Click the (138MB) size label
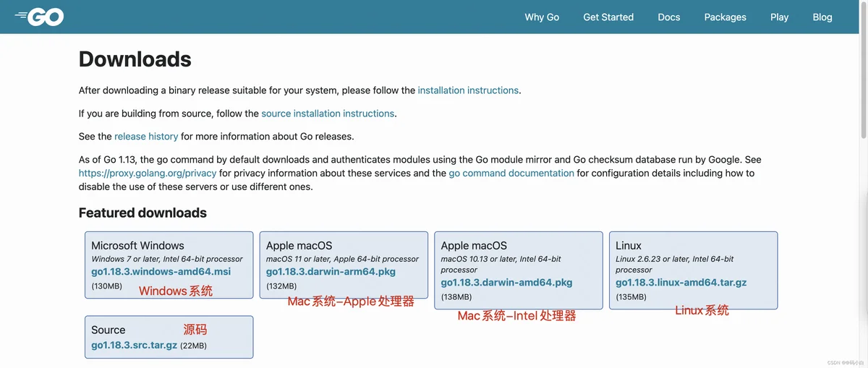This screenshot has width=868, height=368. (x=456, y=297)
